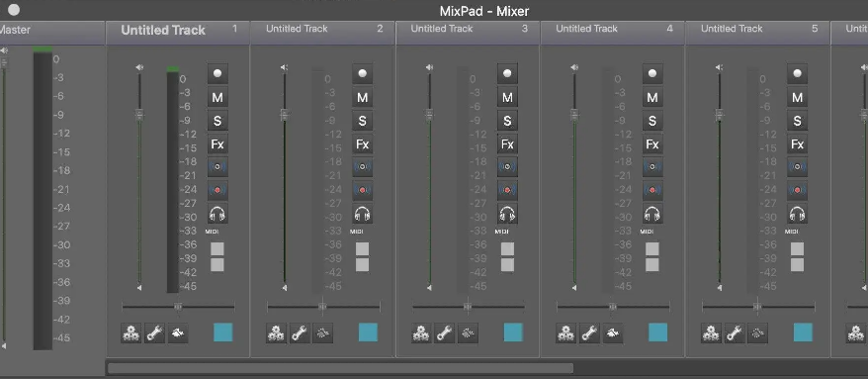Open the color swatch of track 4
The width and height of the screenshot is (868, 379).
[x=658, y=332]
